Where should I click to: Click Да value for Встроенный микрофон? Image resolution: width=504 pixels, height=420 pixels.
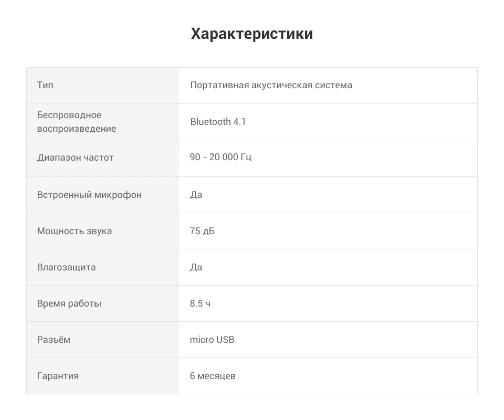point(196,195)
